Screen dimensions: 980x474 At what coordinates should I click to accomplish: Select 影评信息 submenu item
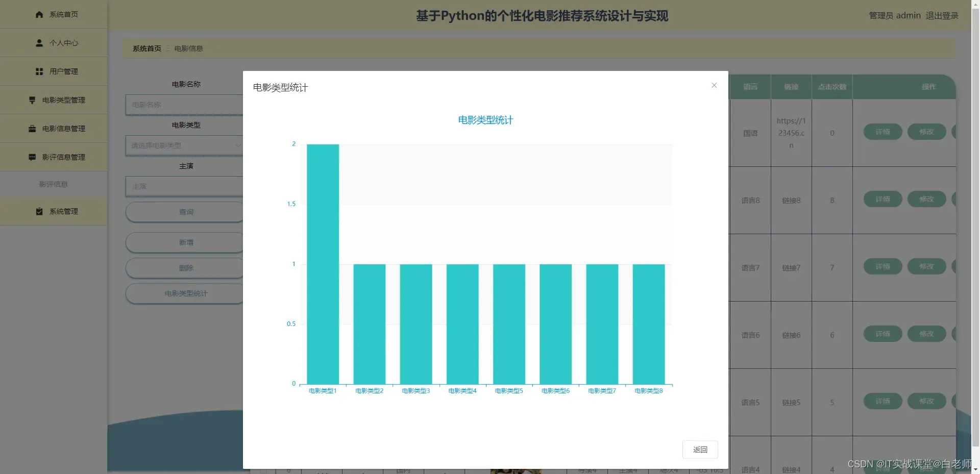click(x=53, y=184)
